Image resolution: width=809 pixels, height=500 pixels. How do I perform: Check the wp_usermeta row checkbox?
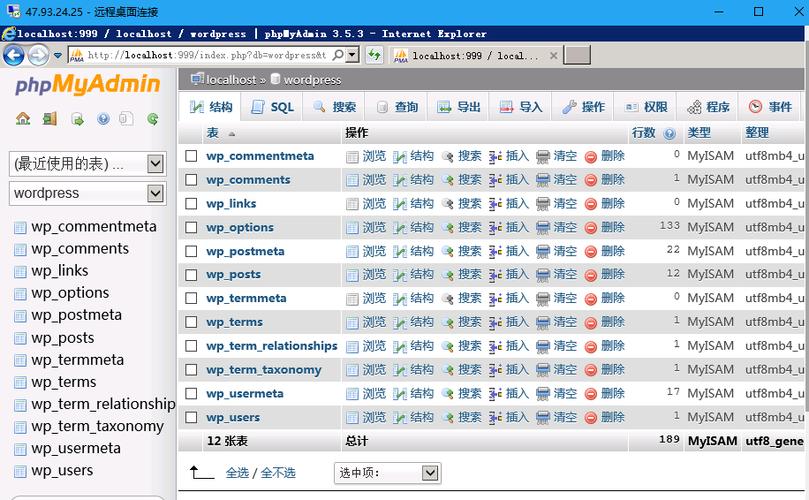[x=191, y=393]
